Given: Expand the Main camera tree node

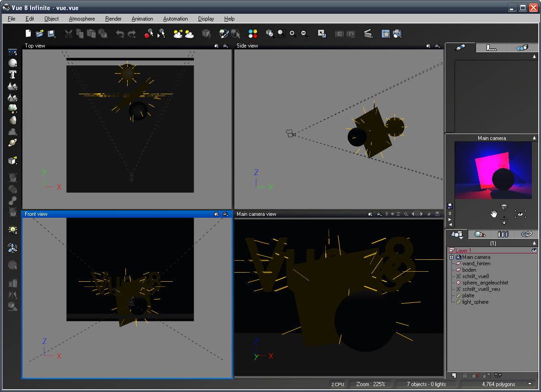Looking at the screenshot, I should click(x=451, y=257).
